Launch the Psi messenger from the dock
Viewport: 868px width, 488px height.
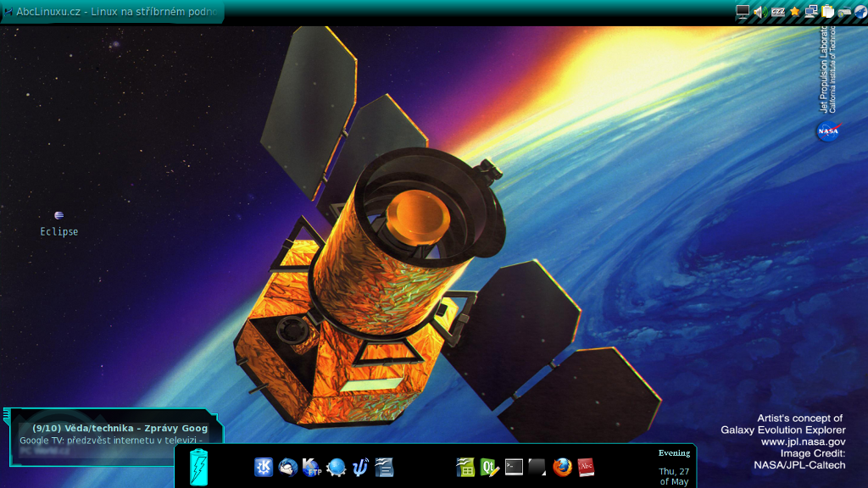(360, 468)
